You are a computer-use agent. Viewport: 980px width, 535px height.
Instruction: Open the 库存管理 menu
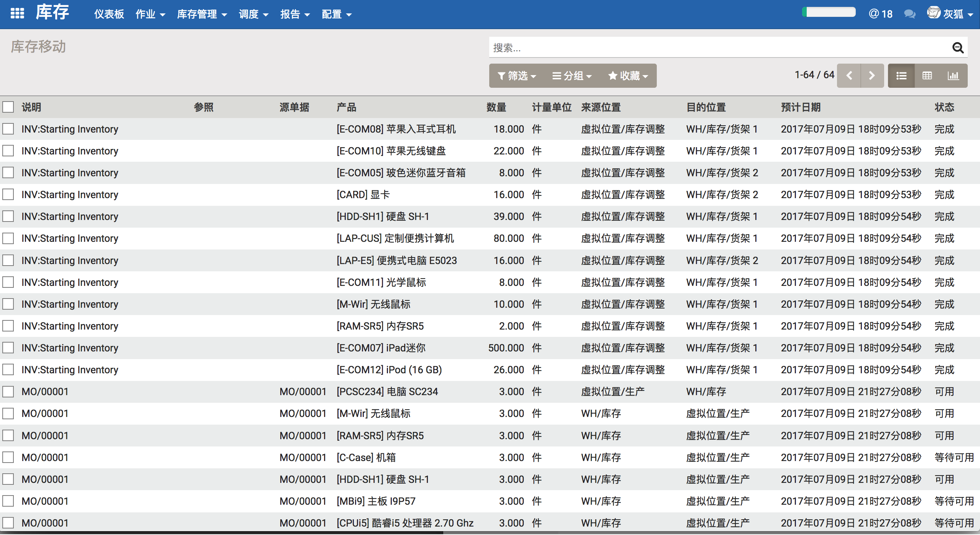(x=202, y=14)
